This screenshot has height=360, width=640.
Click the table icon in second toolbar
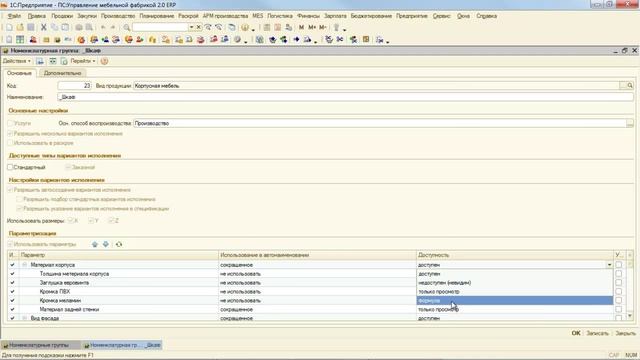pos(20,40)
